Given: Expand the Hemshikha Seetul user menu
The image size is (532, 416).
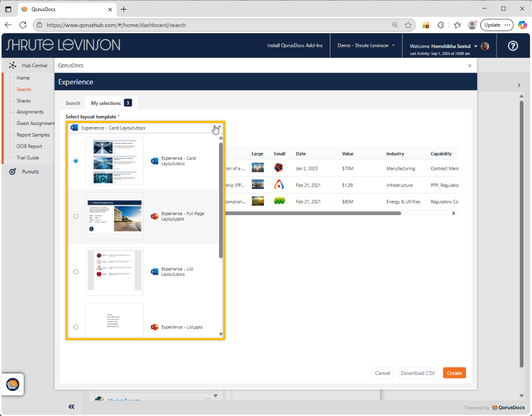Looking at the screenshot, I should (476, 46).
